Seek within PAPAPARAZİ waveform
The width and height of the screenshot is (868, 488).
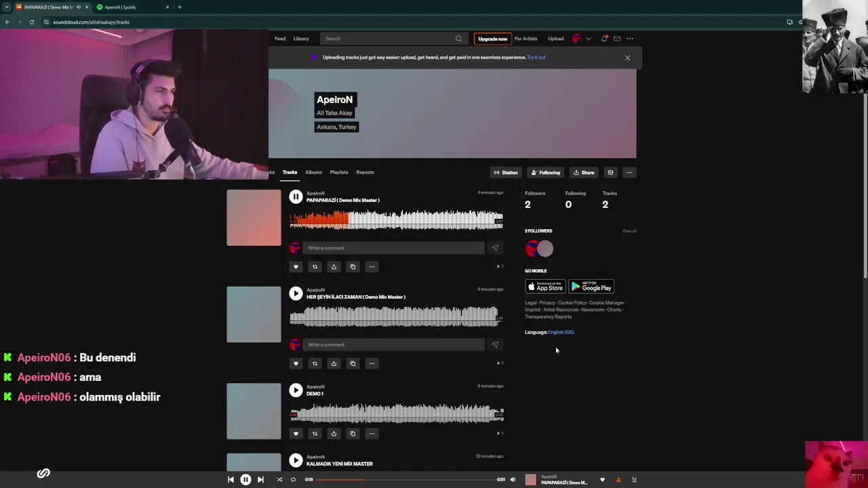[x=396, y=220]
